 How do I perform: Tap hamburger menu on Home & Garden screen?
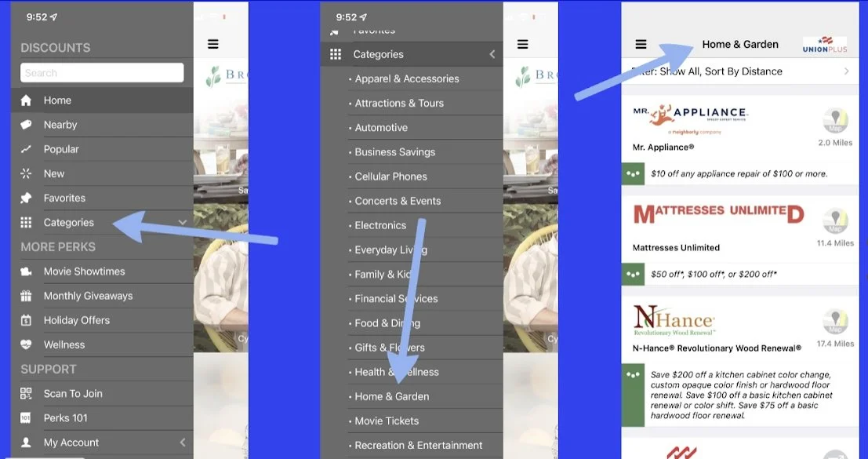[x=641, y=44]
